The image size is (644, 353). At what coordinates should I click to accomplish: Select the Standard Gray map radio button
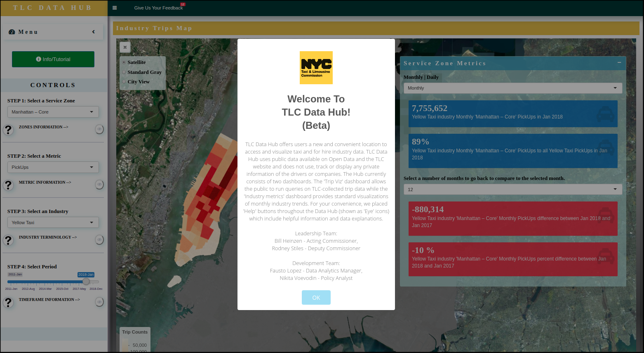coord(124,72)
